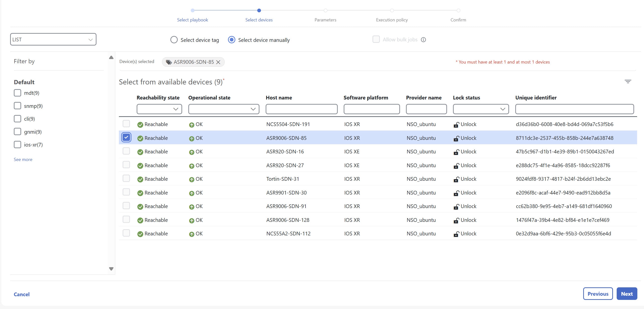Check the ASR9006-SDN-128 row checkbox
Screen dimensions: 644x309
click(126, 219)
